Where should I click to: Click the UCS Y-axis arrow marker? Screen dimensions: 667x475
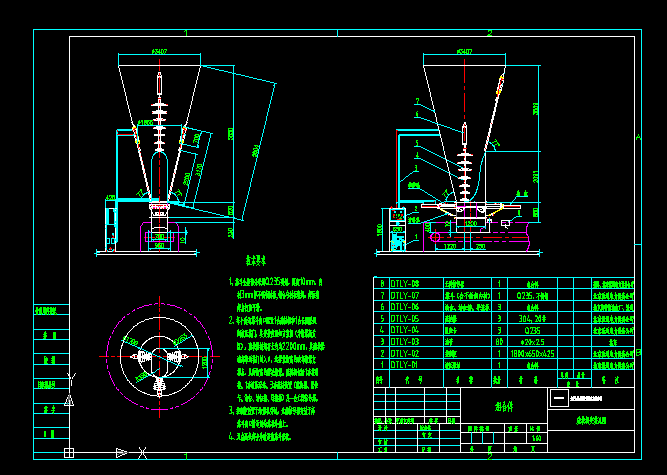coord(70,400)
